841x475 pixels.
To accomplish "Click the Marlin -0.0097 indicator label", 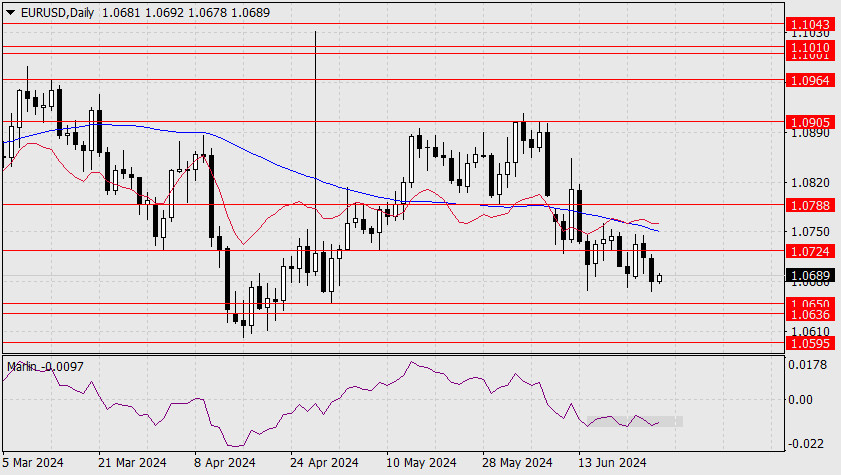I will coord(45,367).
